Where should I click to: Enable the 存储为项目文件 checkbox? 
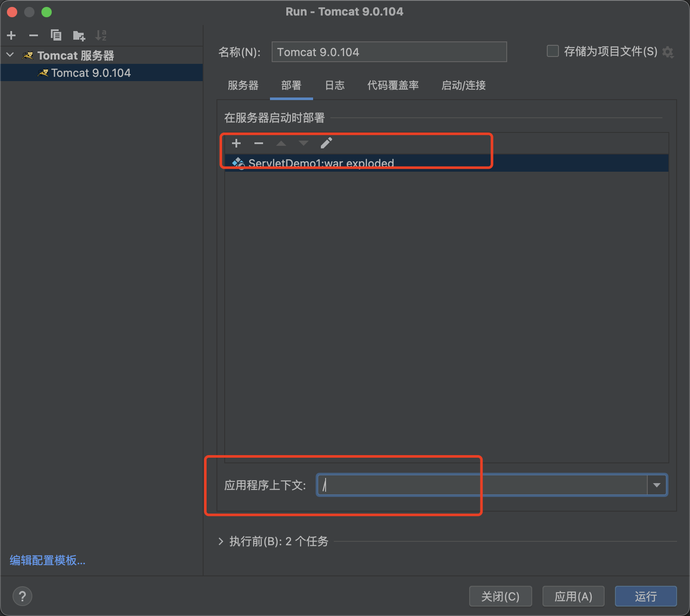[553, 51]
